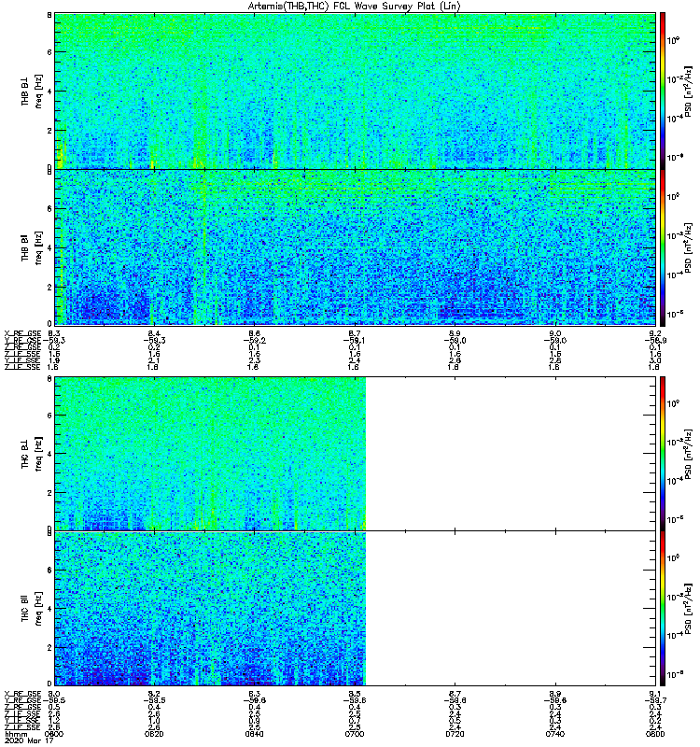Click the THB B-perp panel axis label

click(31, 92)
